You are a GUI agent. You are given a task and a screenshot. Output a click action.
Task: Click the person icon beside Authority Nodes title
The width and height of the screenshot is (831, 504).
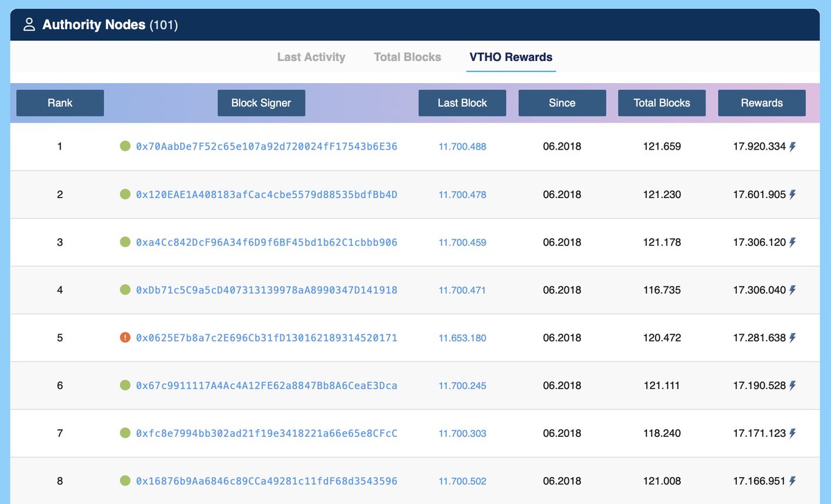tap(28, 23)
